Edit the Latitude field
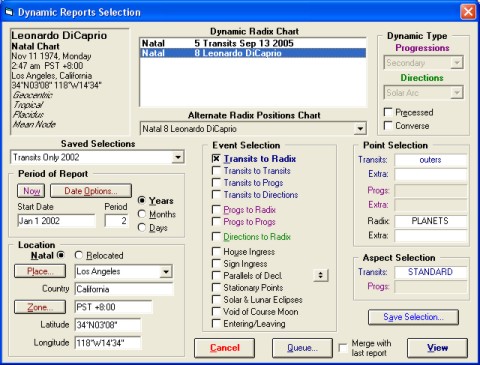The width and height of the screenshot is (480, 365). 108,325
